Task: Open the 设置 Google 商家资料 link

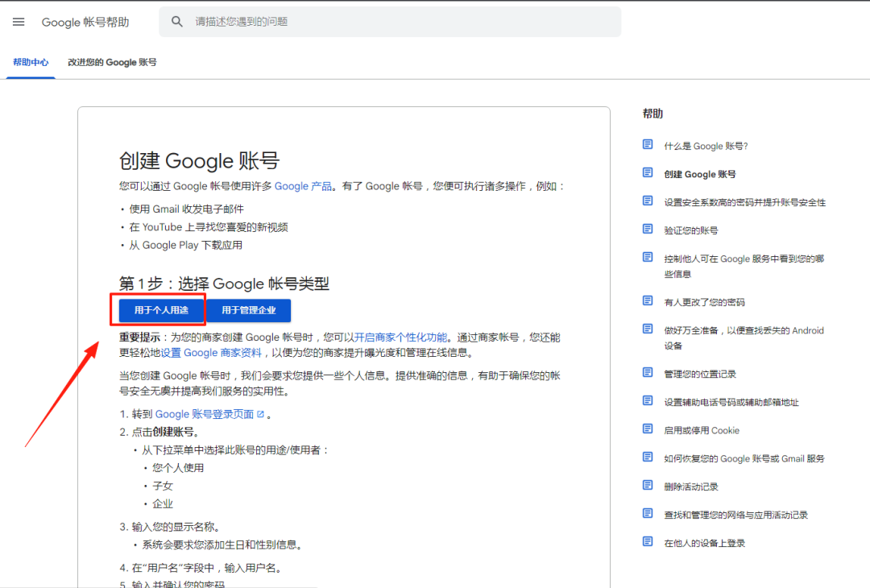Action: [x=211, y=353]
